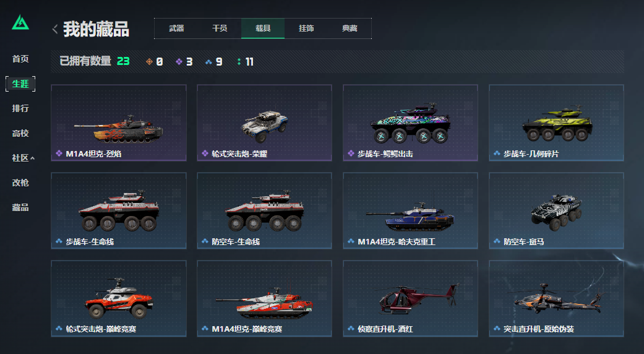Open 排行 in the sidebar
The width and height of the screenshot is (644, 354).
[20, 108]
